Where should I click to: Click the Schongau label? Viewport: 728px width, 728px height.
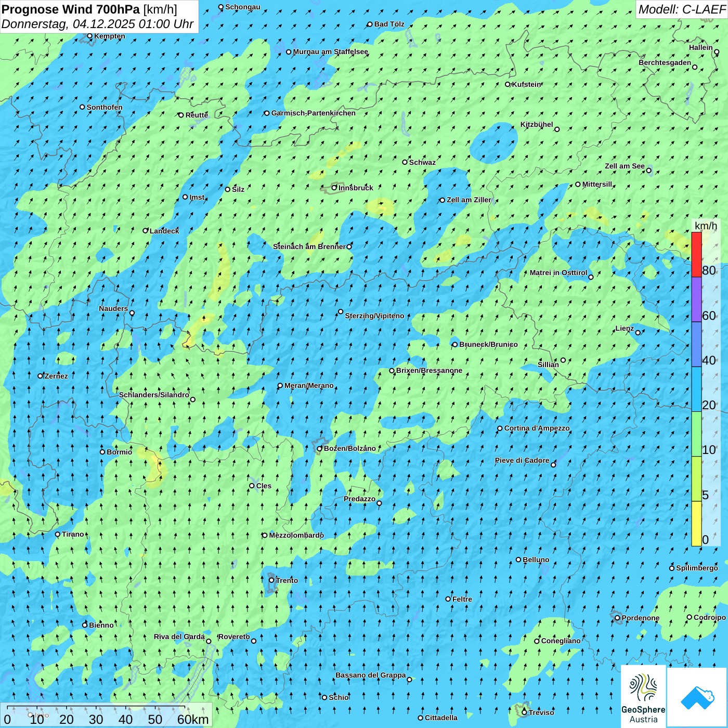point(243,7)
